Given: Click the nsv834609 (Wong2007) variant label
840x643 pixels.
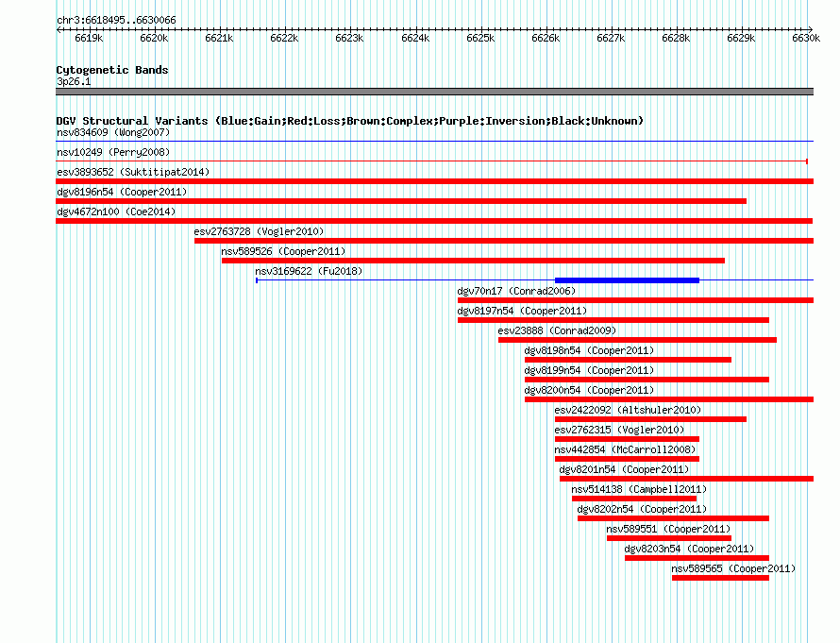Looking at the screenshot, I should click(113, 132).
